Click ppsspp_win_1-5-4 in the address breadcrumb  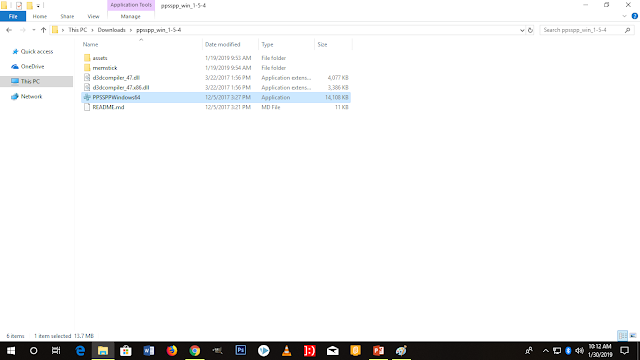[x=159, y=30]
